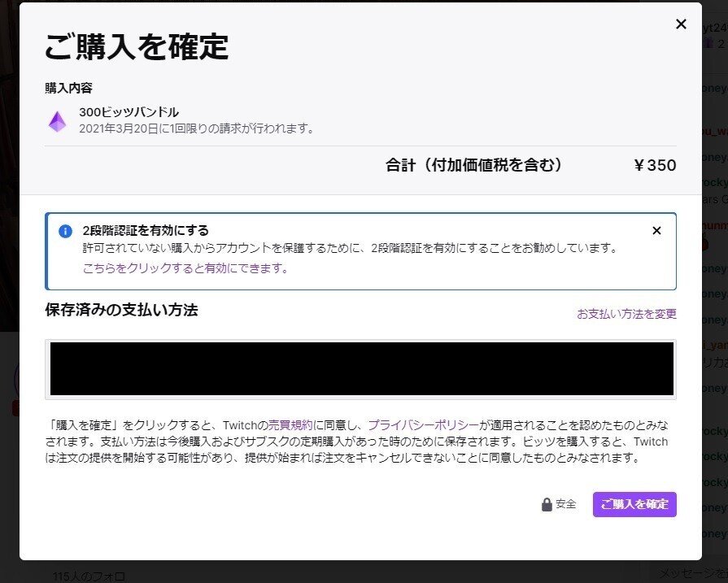Close the purchase confirmation dialog
The width and height of the screenshot is (728, 583).
[681, 24]
